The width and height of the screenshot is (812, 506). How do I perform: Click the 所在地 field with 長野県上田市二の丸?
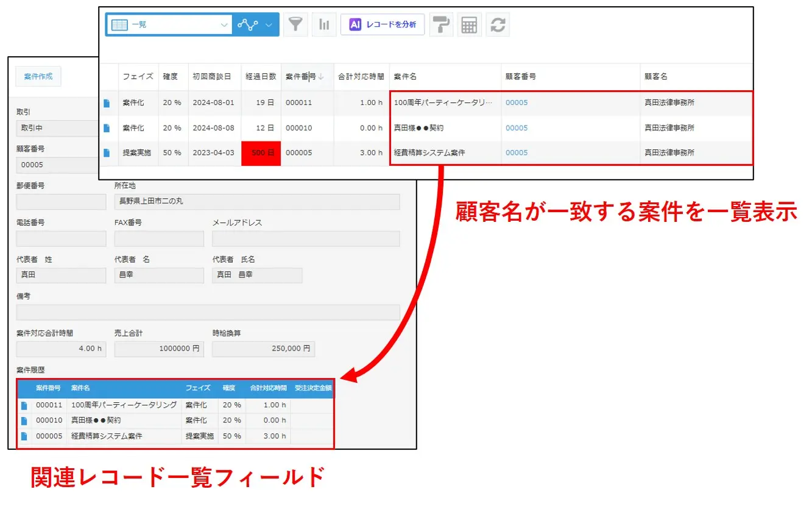click(256, 202)
